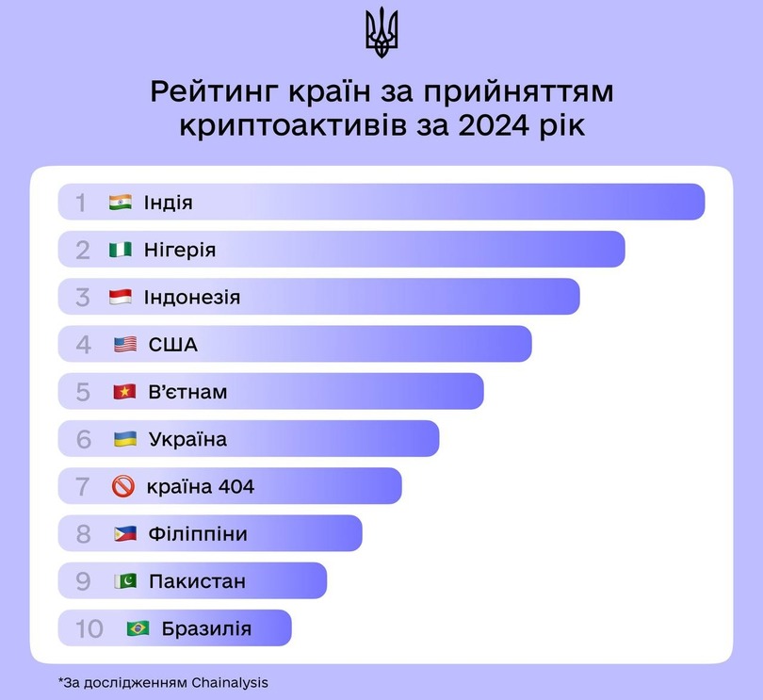Click the chart title heading
The image size is (763, 700).
pyautogui.click(x=382, y=108)
